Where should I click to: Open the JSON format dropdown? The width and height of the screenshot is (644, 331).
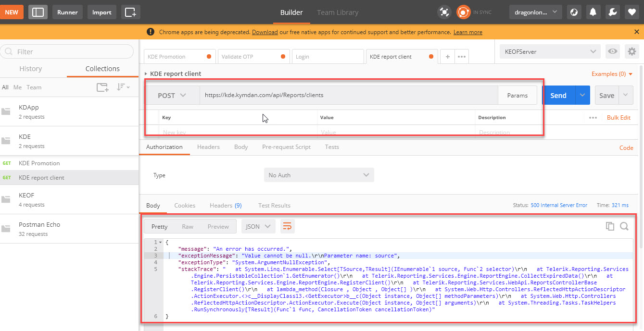258,227
